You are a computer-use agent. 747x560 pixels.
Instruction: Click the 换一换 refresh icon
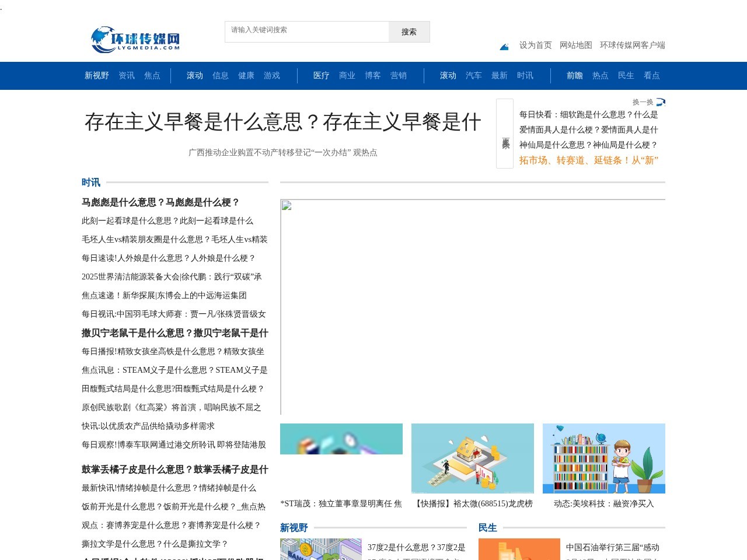coord(661,102)
